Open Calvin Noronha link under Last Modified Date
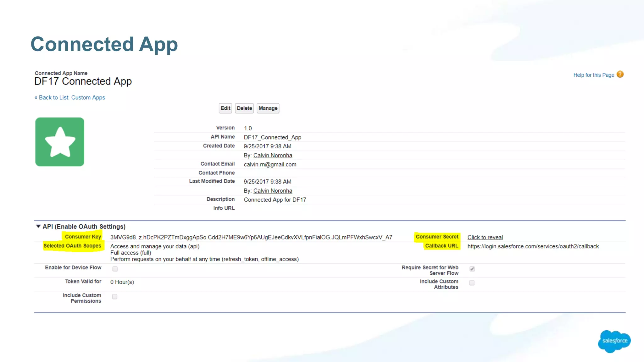 273,191
